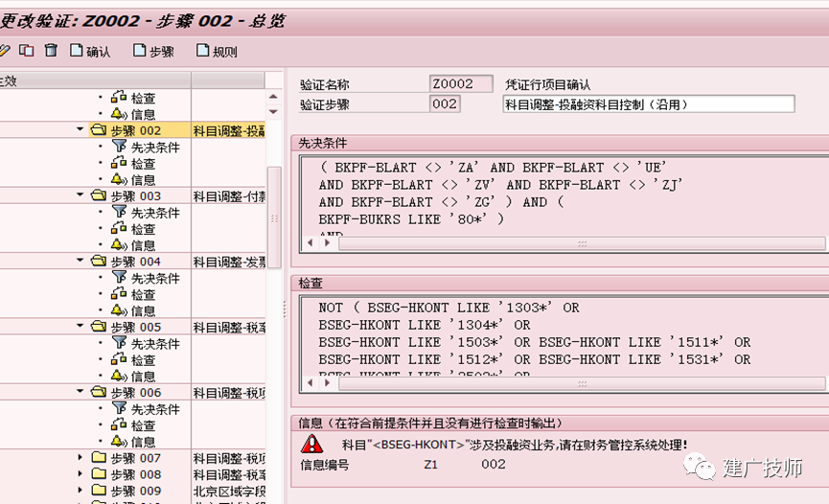The width and height of the screenshot is (829, 504).
Task: Click the tree scroll up arrow
Action: (273, 96)
